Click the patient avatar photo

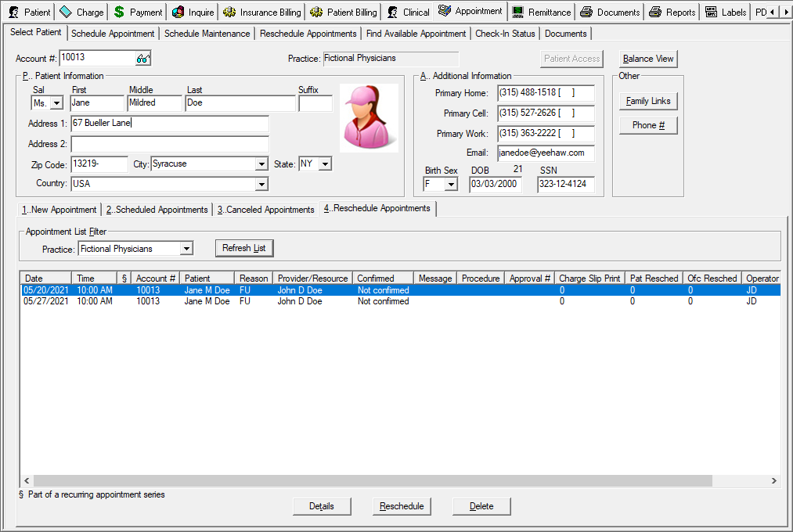pyautogui.click(x=369, y=118)
